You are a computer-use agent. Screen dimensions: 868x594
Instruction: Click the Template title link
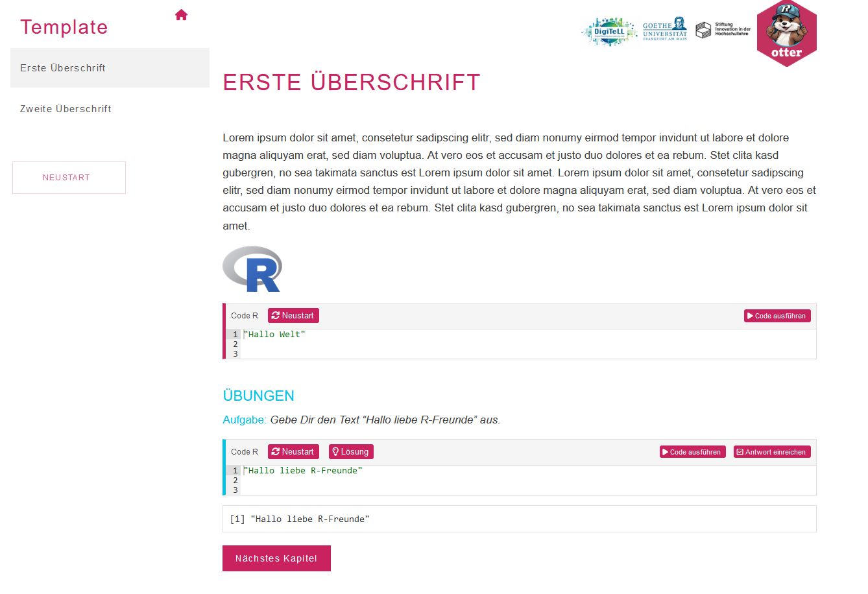pyautogui.click(x=64, y=27)
